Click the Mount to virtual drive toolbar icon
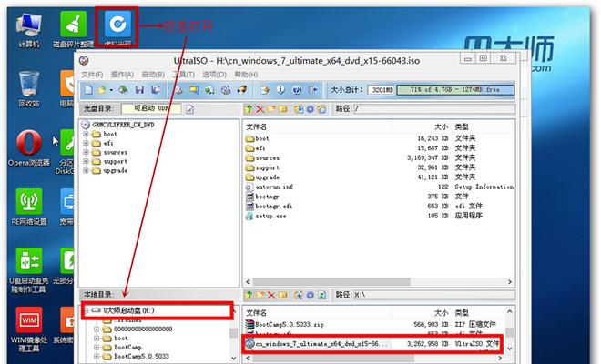The width and height of the screenshot is (601, 364). [226, 90]
